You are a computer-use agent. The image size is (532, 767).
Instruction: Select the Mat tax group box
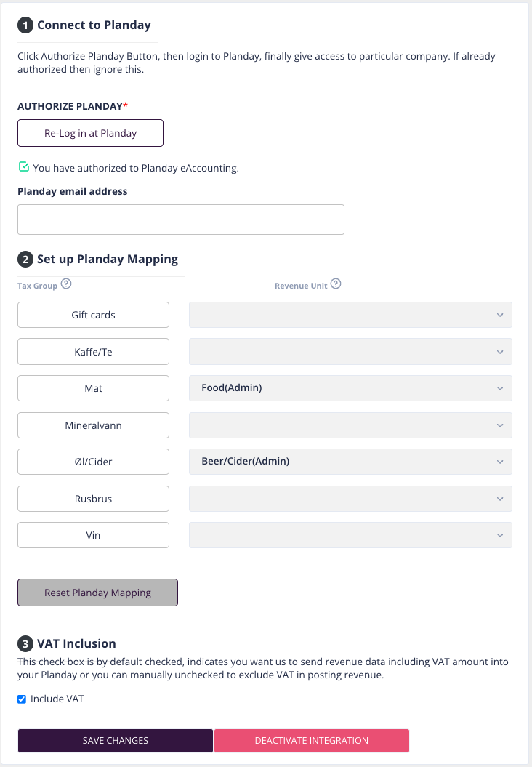tap(94, 388)
